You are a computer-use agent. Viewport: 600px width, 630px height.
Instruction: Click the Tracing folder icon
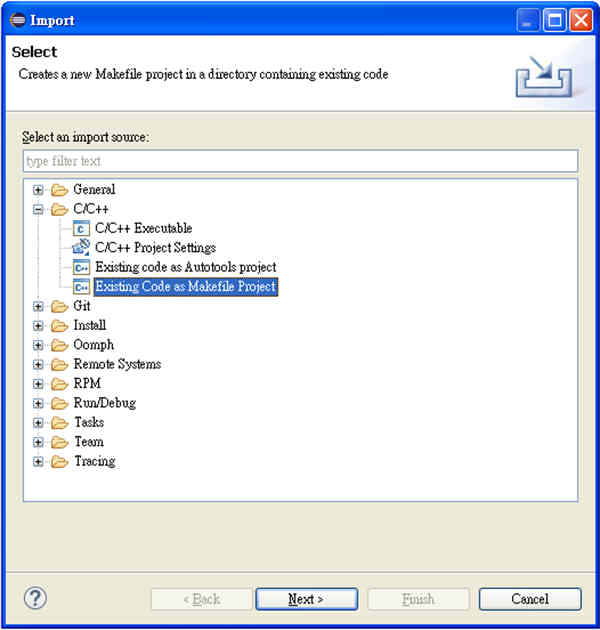[x=59, y=462]
